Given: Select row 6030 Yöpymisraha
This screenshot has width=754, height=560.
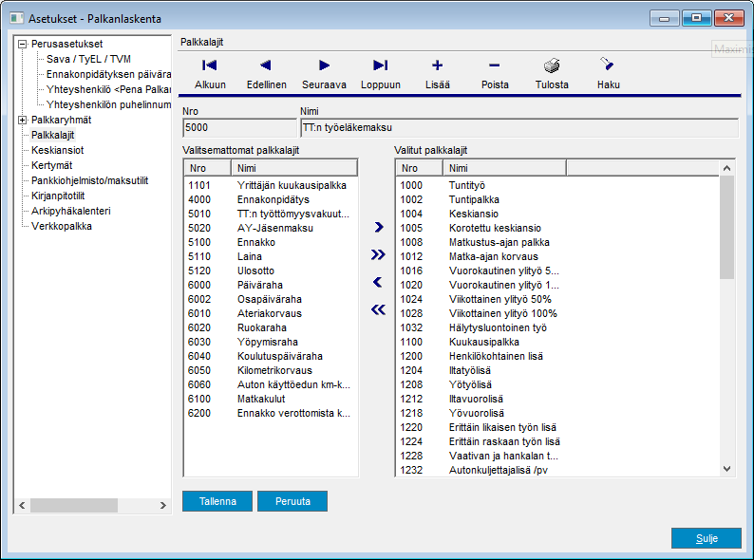Looking at the screenshot, I should coord(271,342).
